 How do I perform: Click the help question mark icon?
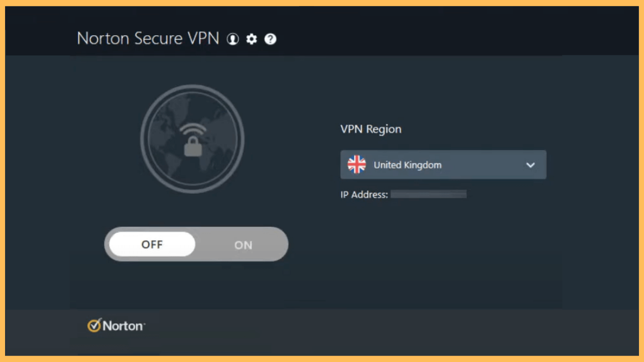(271, 39)
